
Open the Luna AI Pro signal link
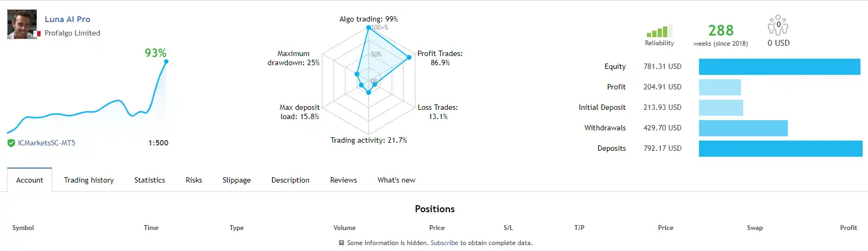67,19
